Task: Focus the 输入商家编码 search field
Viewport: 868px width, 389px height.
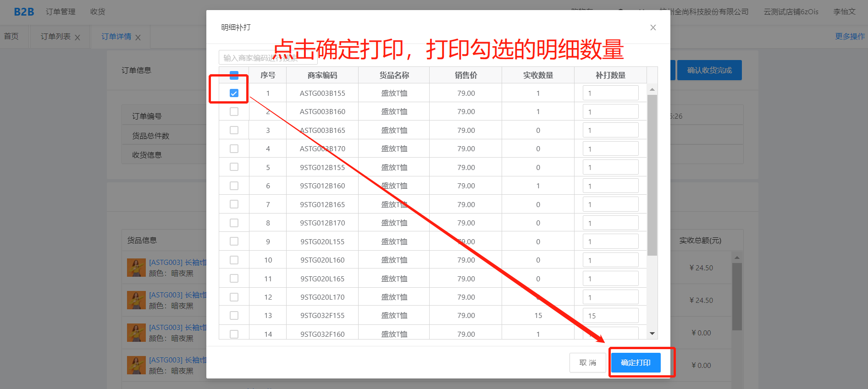Action: tap(268, 58)
